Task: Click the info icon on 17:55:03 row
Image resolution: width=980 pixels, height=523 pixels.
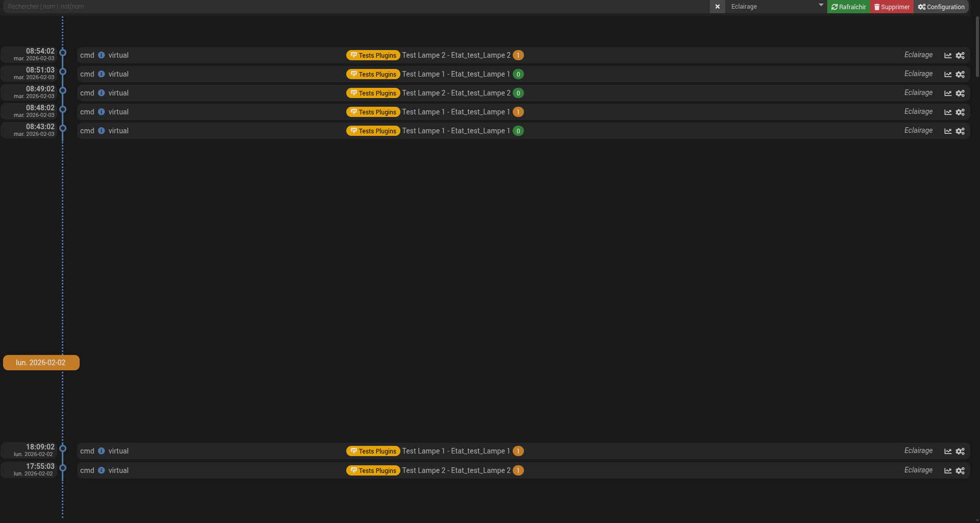Action: click(x=101, y=470)
